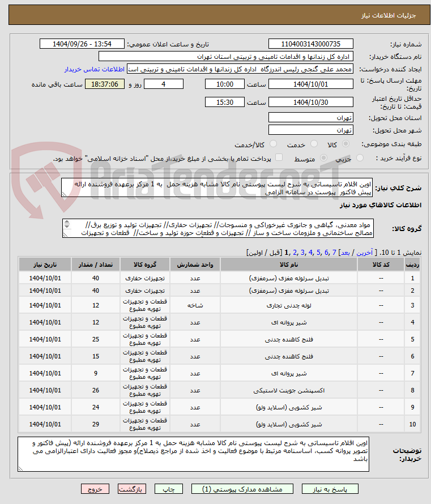The width and height of the screenshot is (431, 504).
Task: Click the announcement date field 1404/09/26 - 13:54
Action: tap(82, 44)
